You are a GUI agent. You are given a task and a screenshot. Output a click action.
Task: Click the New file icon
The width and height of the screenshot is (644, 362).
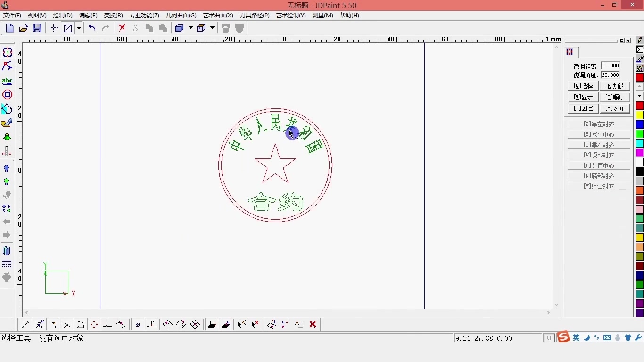click(9, 28)
